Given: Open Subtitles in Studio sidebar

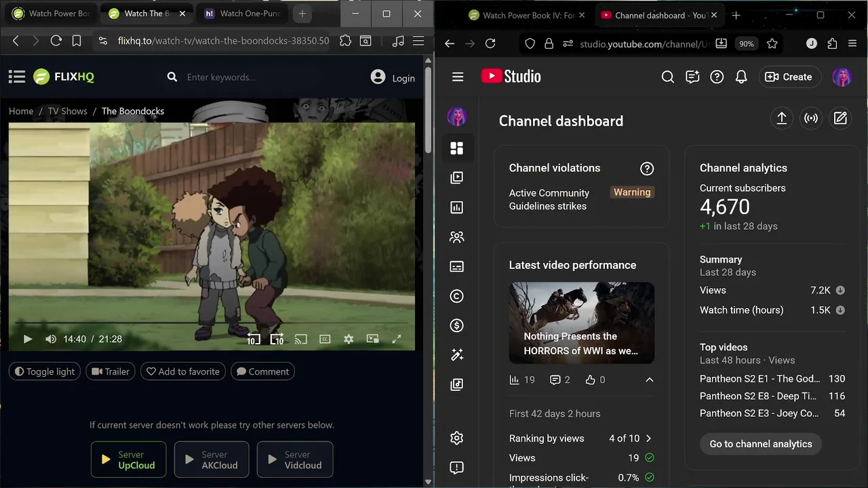Looking at the screenshot, I should coord(457,267).
